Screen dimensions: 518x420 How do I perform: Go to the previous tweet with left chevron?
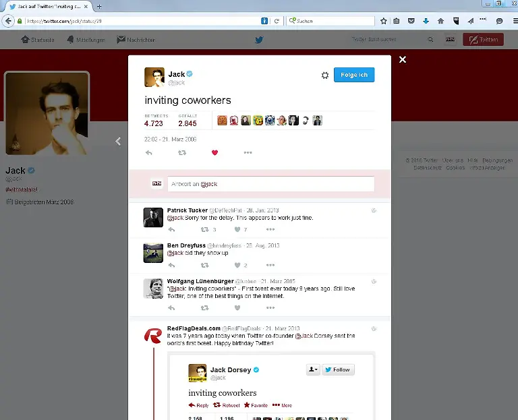coord(118,142)
